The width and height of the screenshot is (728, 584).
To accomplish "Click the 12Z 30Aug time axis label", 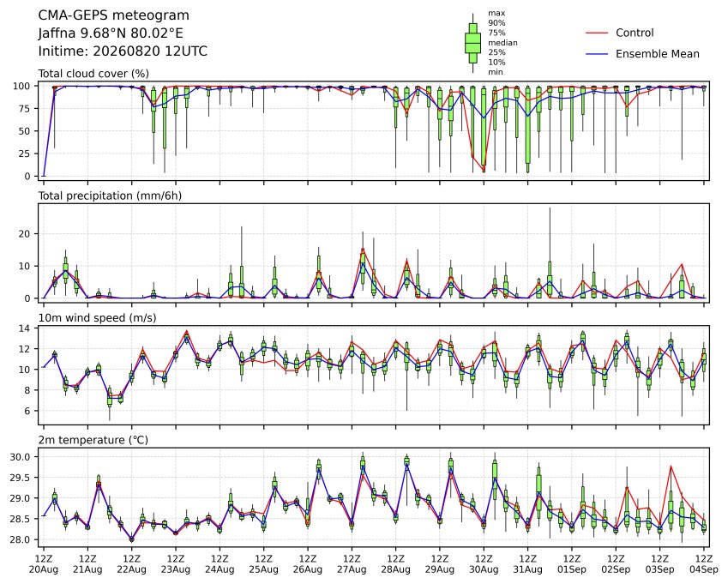I will coord(484,564).
